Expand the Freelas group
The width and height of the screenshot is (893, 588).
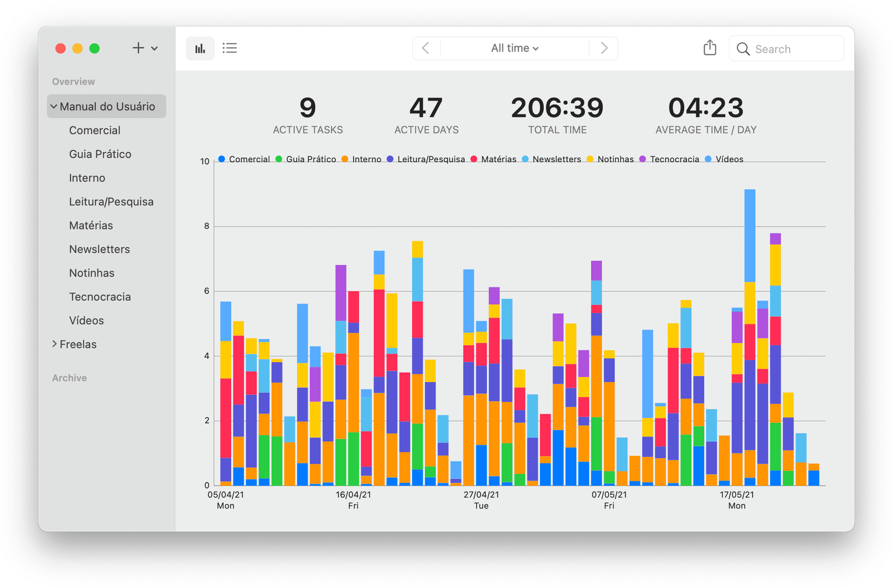click(54, 344)
